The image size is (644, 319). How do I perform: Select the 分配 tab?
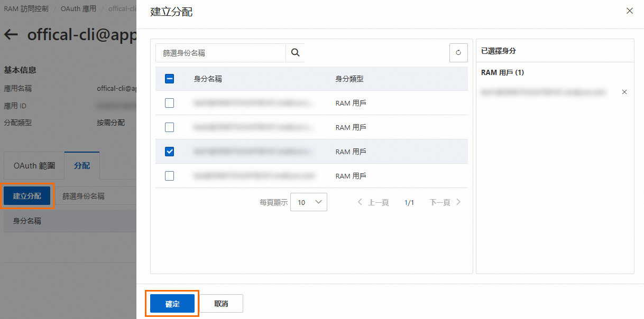(82, 165)
